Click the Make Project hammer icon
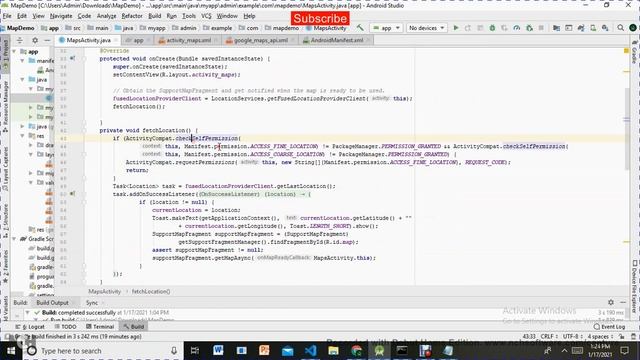This screenshot has height=360, width=640. click(x=360, y=28)
